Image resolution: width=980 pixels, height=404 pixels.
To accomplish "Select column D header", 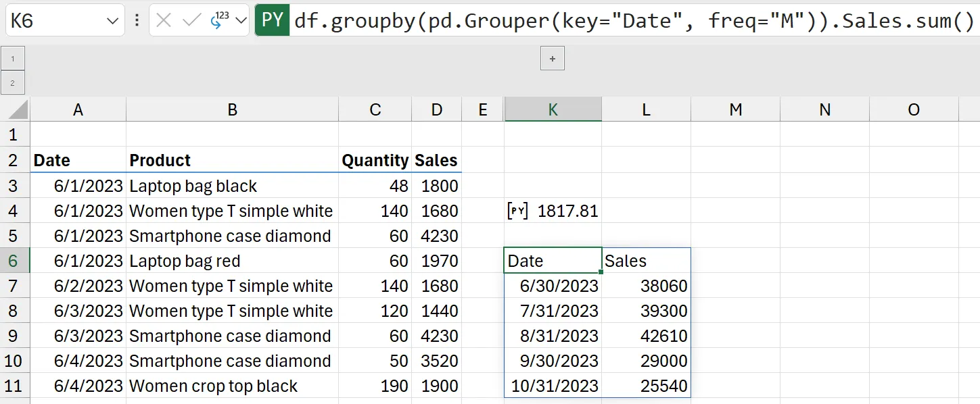I will [x=436, y=109].
